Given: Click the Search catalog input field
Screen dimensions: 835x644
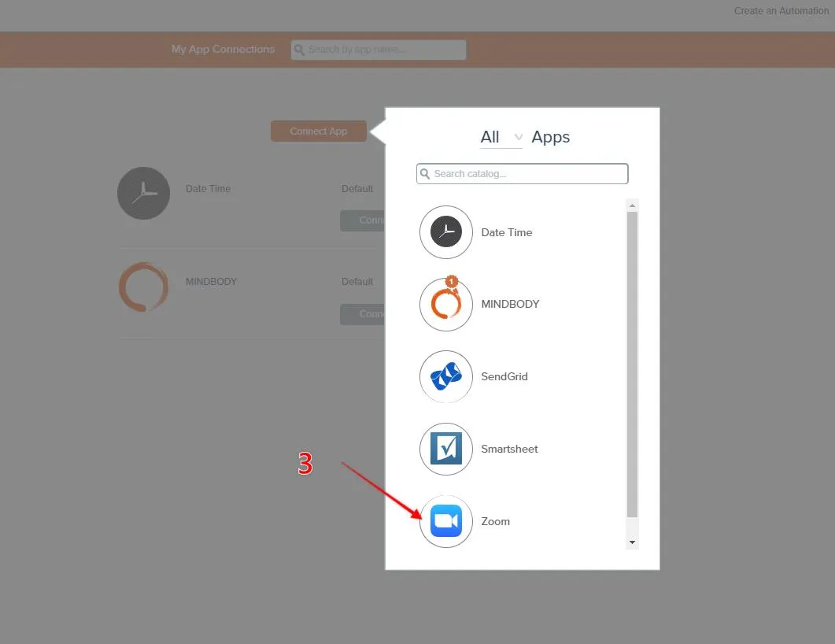Looking at the screenshot, I should [523, 174].
